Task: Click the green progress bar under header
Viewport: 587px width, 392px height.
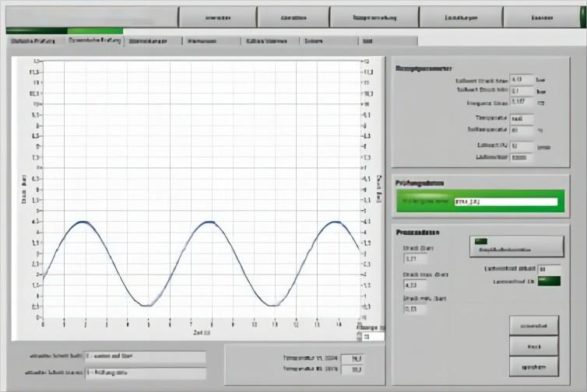Action: tap(65, 31)
